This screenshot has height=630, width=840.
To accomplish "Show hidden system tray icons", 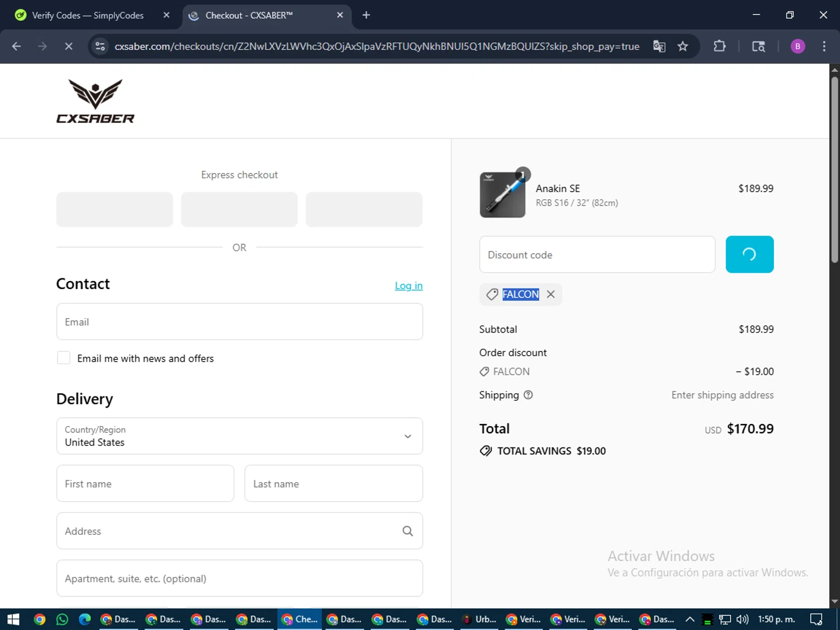I will [x=690, y=619].
